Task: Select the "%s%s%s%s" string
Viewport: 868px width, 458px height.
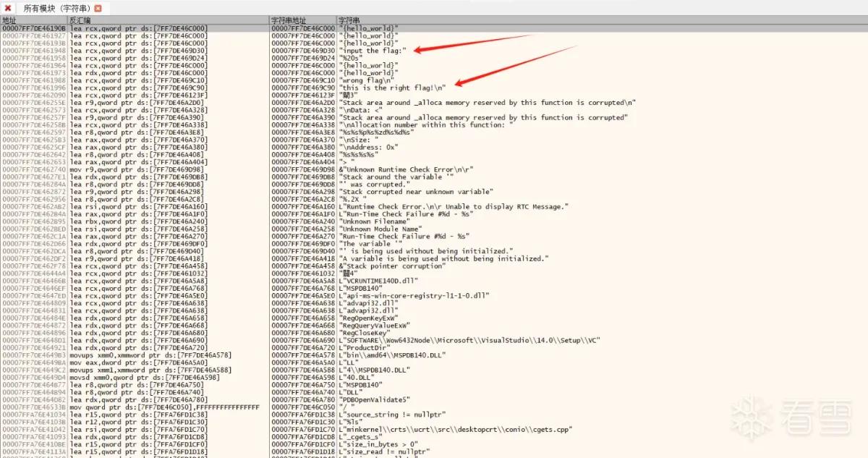Action: pyautogui.click(x=359, y=154)
